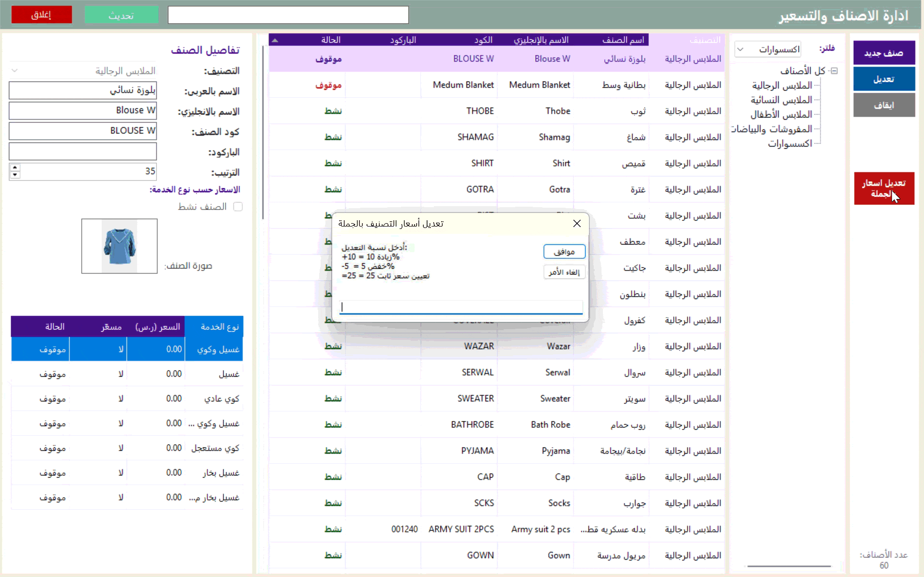Select المفروشات والبياضات in category tree
This screenshot has height=577, width=924.
tap(771, 129)
